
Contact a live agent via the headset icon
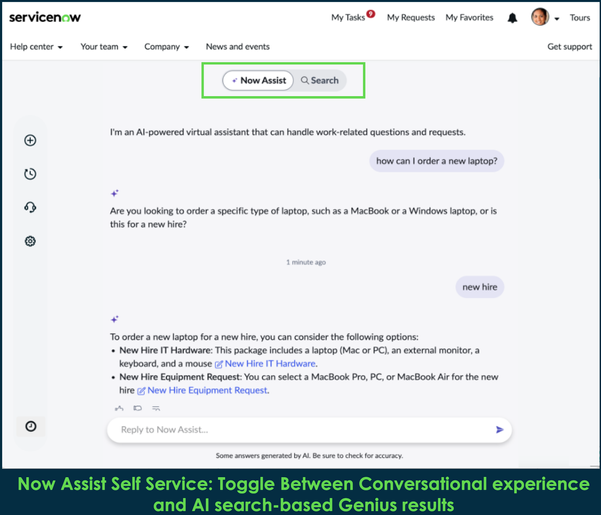(x=30, y=207)
